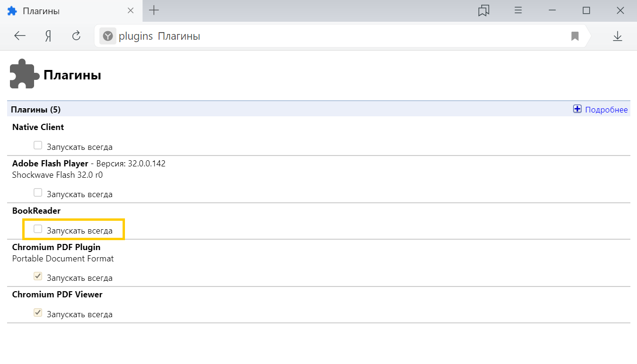637x364 pixels.
Task: Close the browser window
Action: pos(620,10)
